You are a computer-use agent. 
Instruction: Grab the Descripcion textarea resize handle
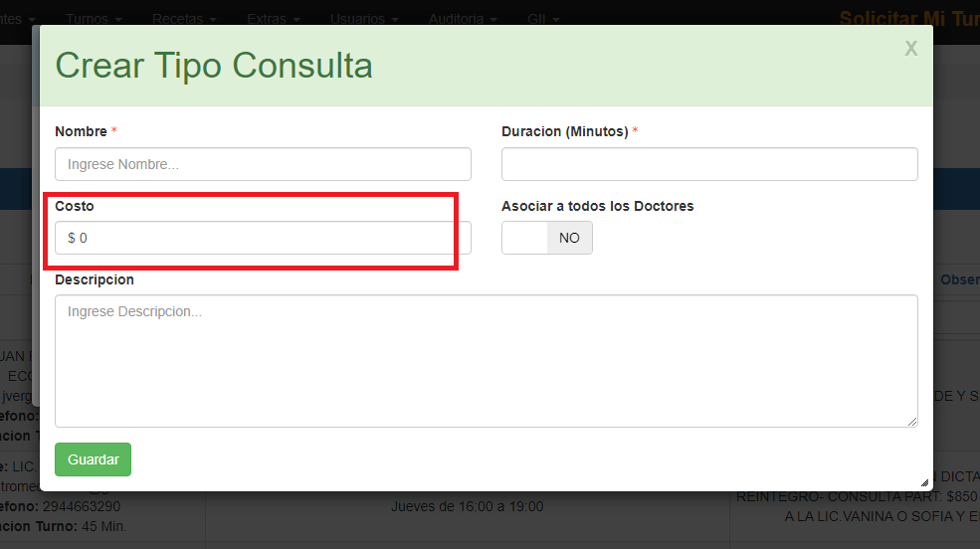click(911, 421)
